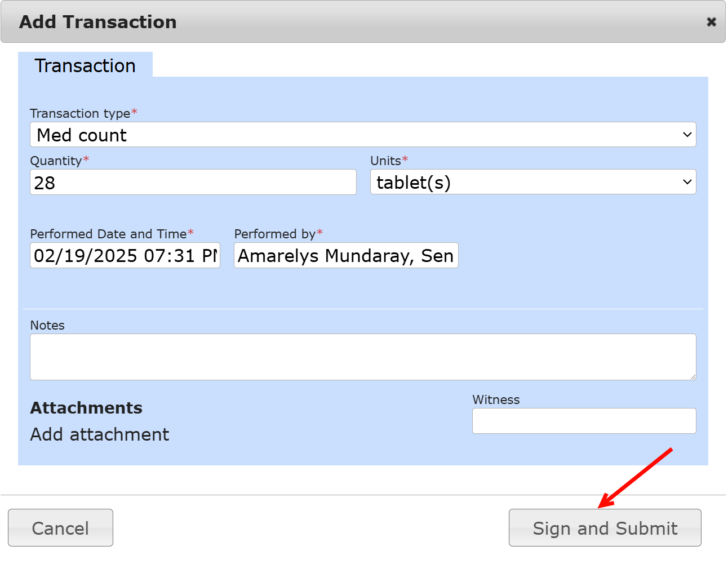This screenshot has height=564, width=728.
Task: Click the Transaction type label
Action: pos(80,113)
